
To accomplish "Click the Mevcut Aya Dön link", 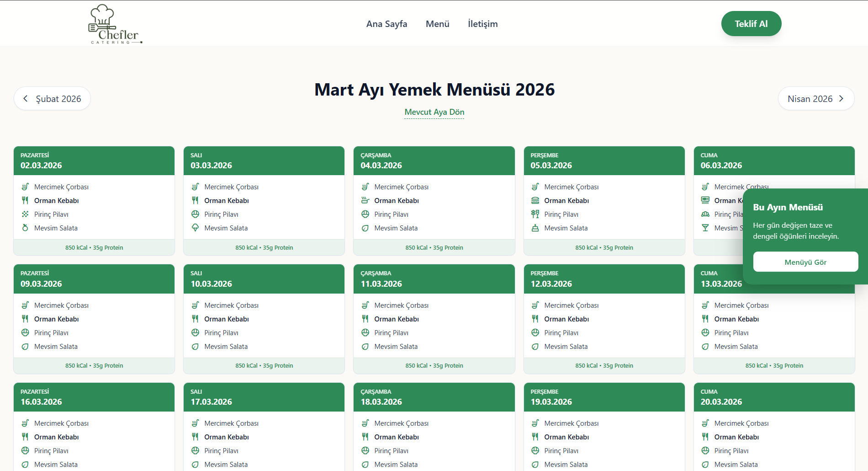I will pyautogui.click(x=434, y=112).
